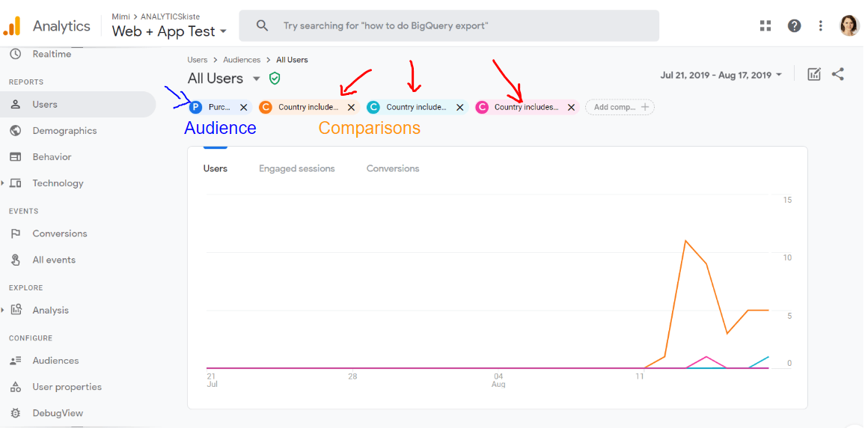Switch to the Conversions chart tab

click(x=392, y=168)
